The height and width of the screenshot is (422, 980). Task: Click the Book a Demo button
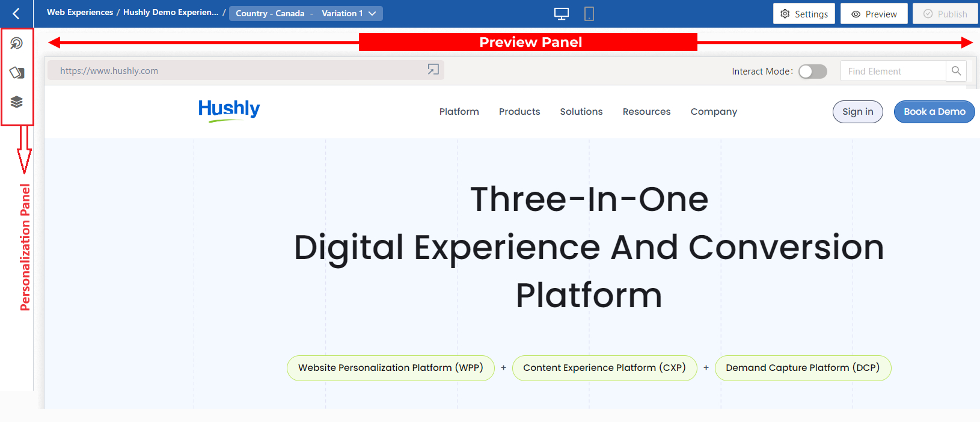coord(934,112)
